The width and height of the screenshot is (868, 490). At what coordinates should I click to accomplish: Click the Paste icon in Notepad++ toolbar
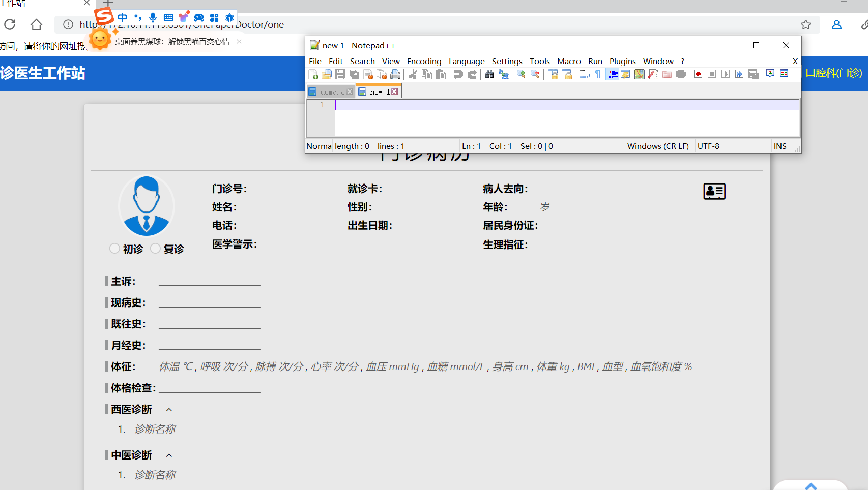coord(441,74)
